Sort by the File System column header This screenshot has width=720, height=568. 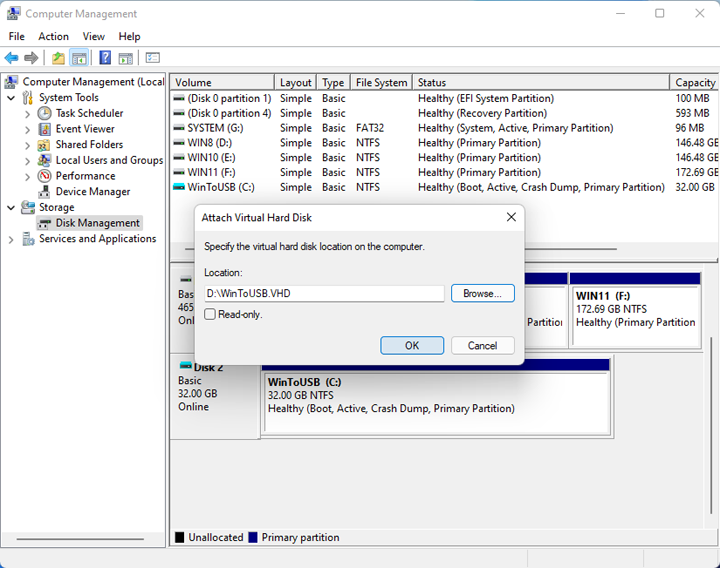(382, 82)
